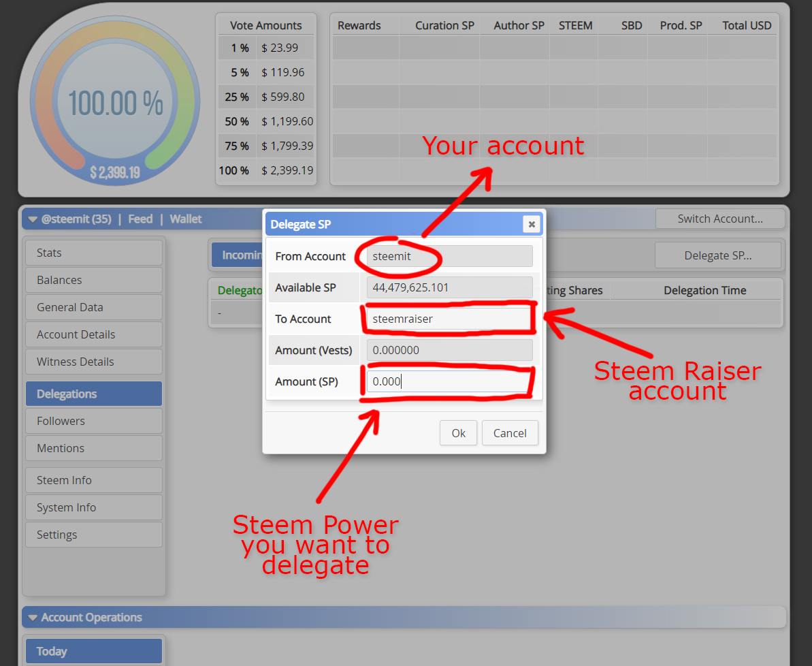Viewport: 812px width, 666px height.
Task: Click the Author SP column header
Action: (x=519, y=25)
